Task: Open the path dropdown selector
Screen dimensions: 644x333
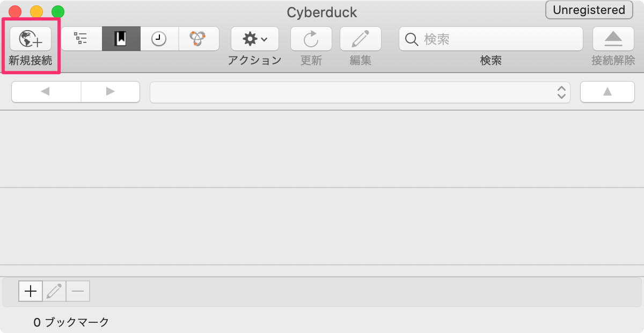Action: pyautogui.click(x=360, y=92)
